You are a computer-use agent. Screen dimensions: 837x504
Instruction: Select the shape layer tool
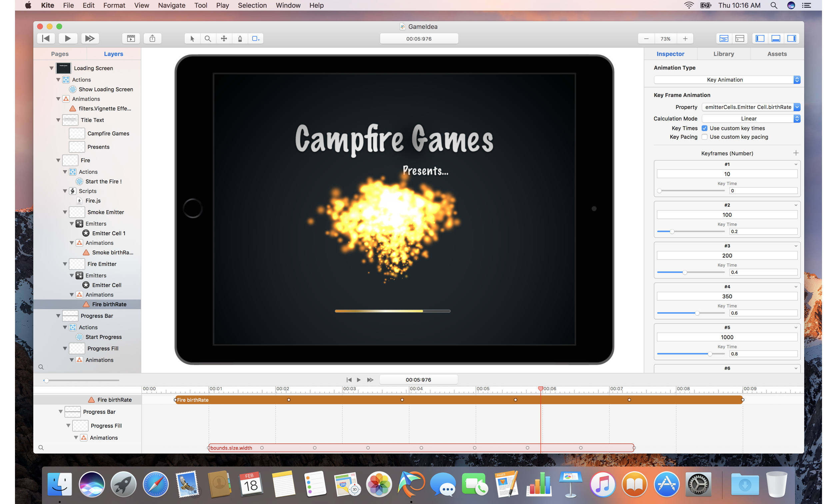pyautogui.click(x=256, y=39)
